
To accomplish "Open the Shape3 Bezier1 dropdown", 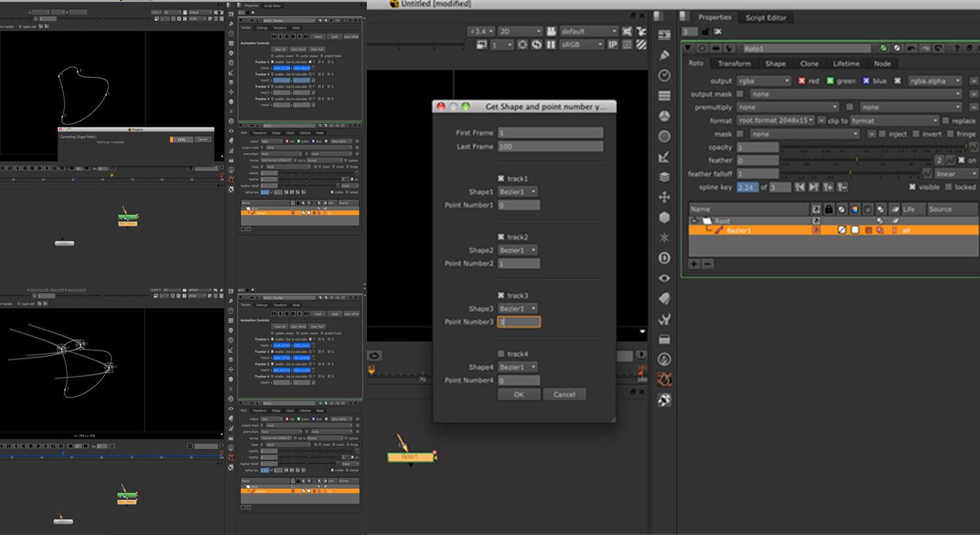I will [x=517, y=309].
